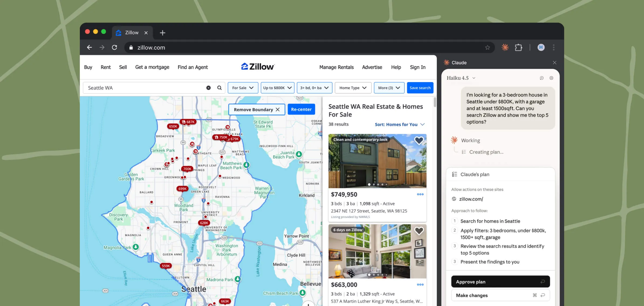Click the Claude extension icon in toolbar
644x306 pixels.
point(505,47)
